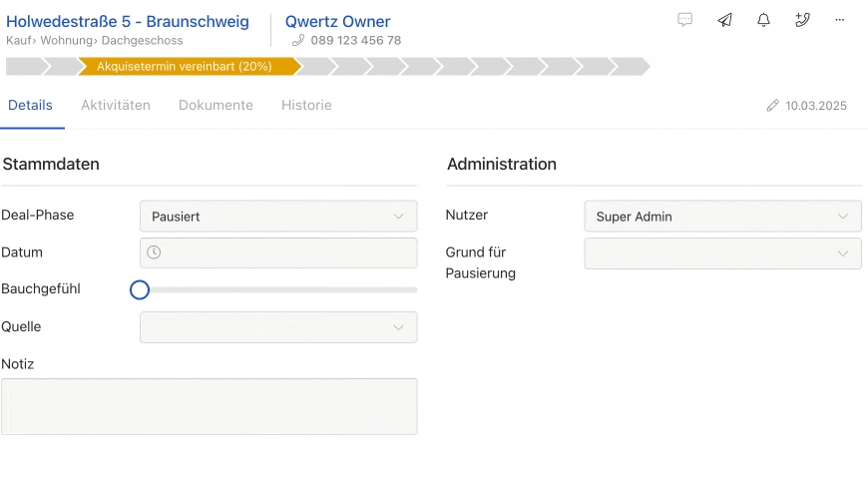The width and height of the screenshot is (868, 496).
Task: Open the three-dot more options menu
Action: coord(840,20)
